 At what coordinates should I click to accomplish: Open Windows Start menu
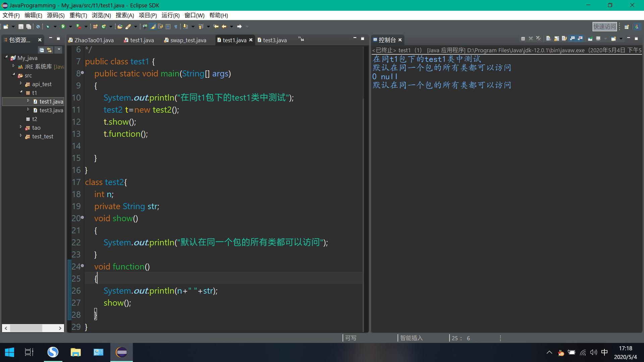coord(9,352)
